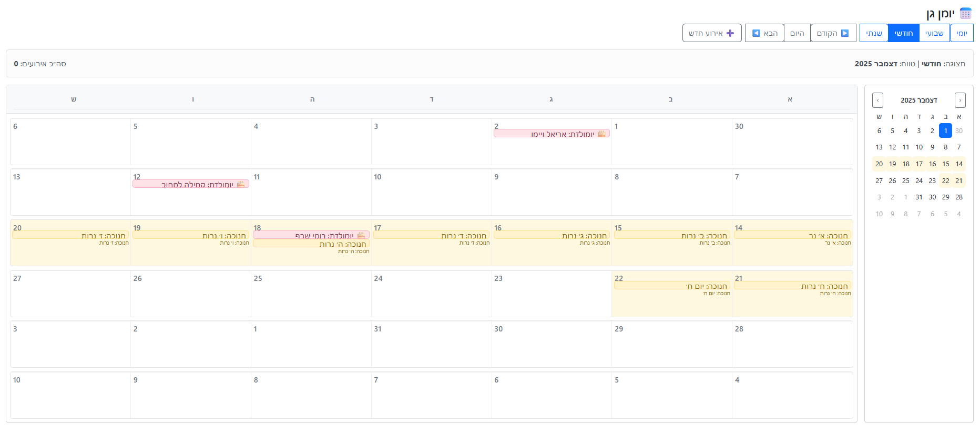The image size is (980, 433).
Task: Activate the selected חודשי monthly view tab
Action: pos(903,33)
